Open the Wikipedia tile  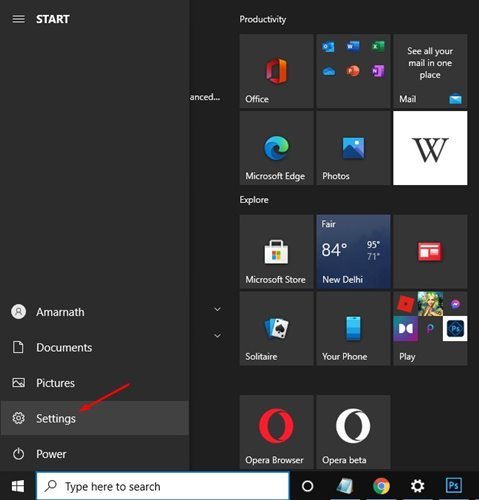pos(430,148)
